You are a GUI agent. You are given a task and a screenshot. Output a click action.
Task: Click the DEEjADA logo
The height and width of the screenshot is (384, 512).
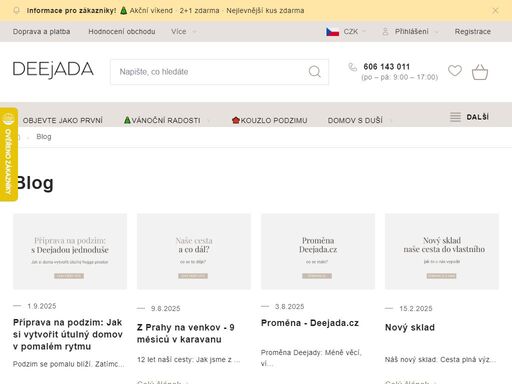[x=53, y=70]
